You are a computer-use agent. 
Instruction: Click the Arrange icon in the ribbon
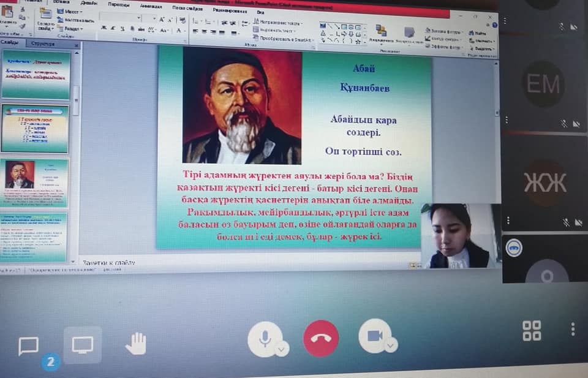coord(381,32)
